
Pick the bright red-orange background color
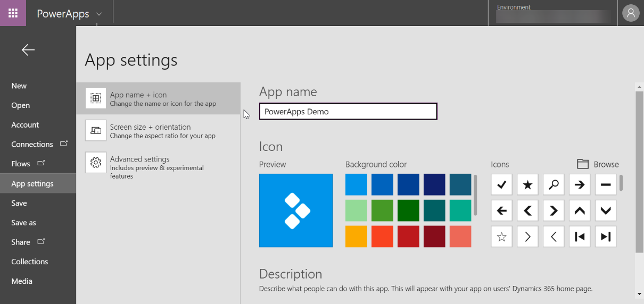tap(382, 237)
